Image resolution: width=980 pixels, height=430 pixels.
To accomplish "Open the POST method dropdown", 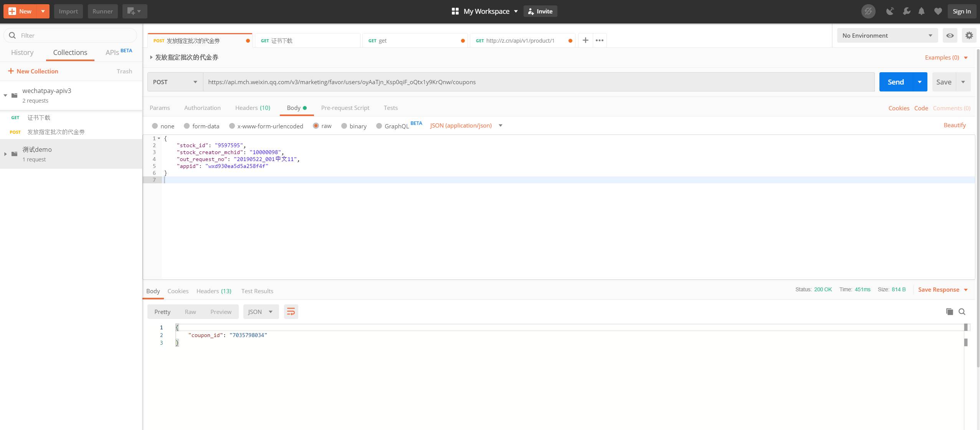I will point(175,82).
